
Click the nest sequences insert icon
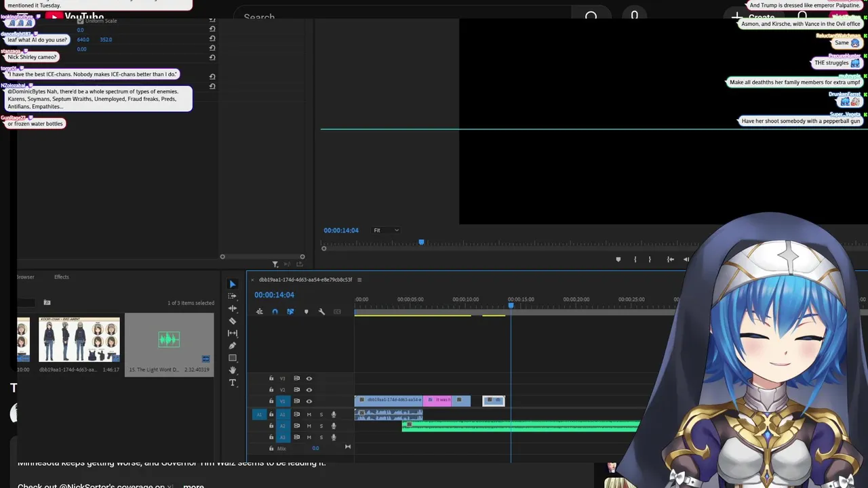click(259, 312)
